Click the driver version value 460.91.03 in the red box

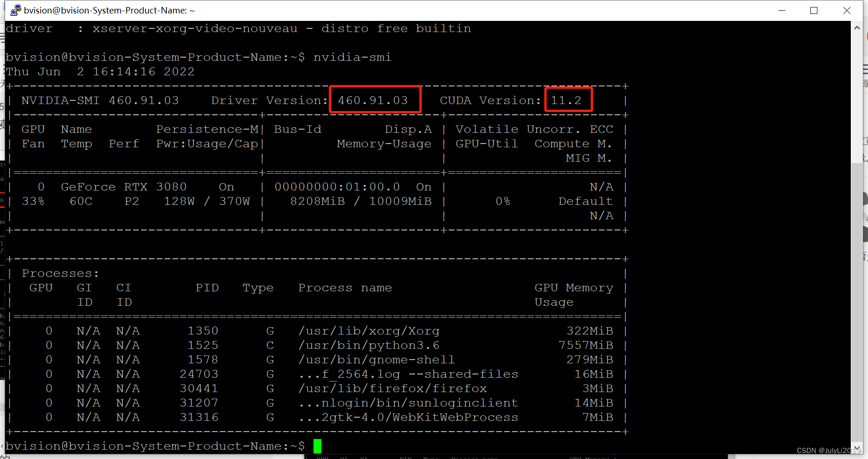pyautogui.click(x=373, y=100)
